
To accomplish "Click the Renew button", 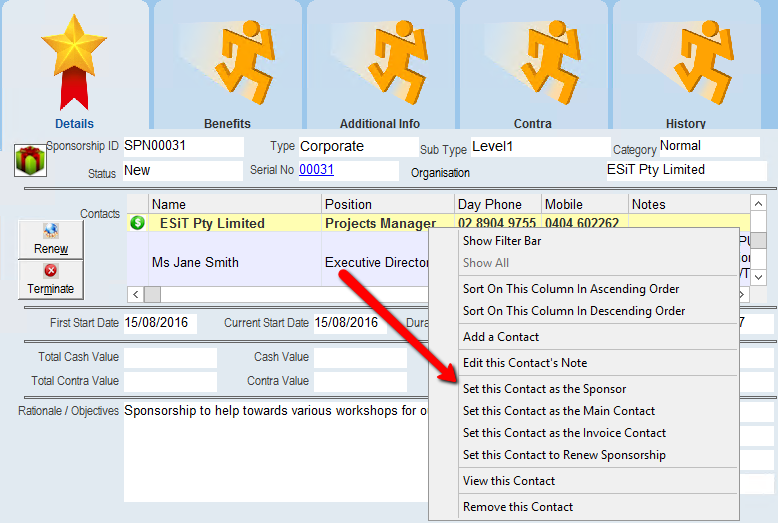I will point(51,240).
